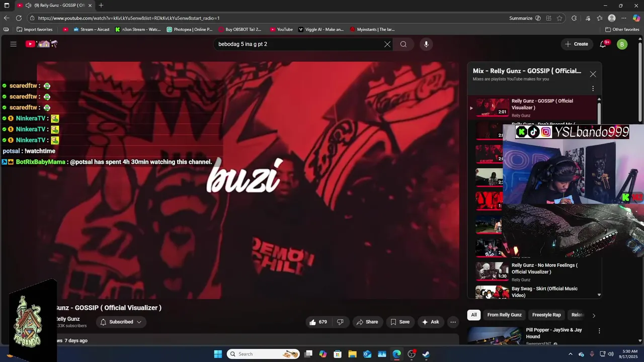Close the Mix playlist panel
The image size is (644, 362).
tap(593, 74)
